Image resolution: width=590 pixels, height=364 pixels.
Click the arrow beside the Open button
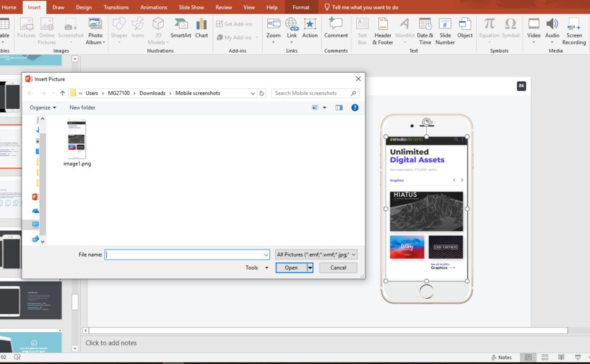pyautogui.click(x=310, y=268)
